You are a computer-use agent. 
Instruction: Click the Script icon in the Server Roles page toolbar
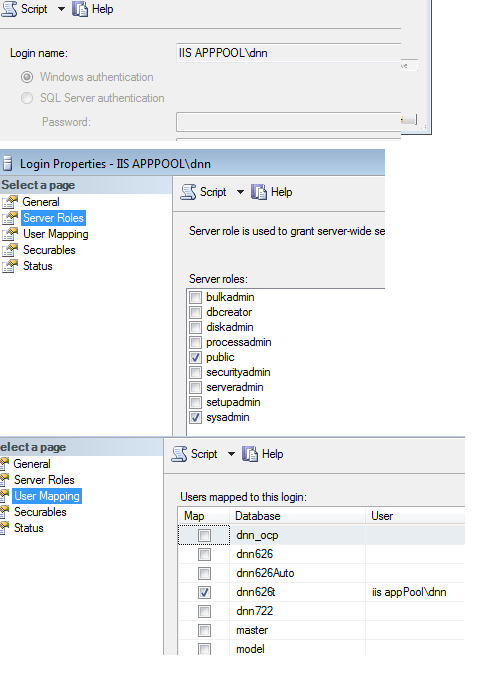(x=188, y=192)
